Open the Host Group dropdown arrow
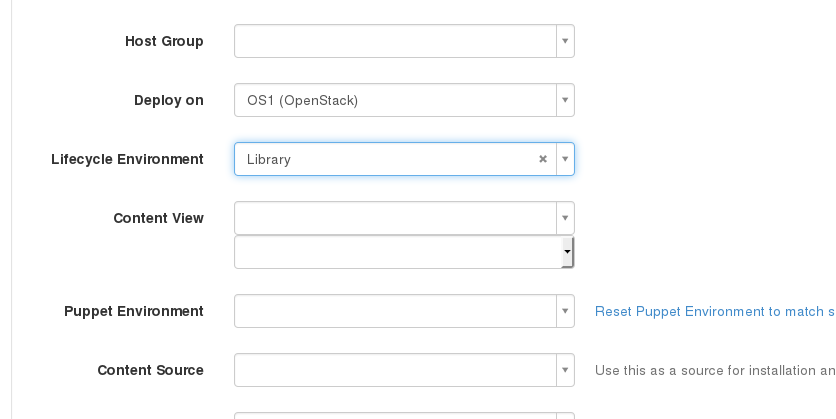 click(x=565, y=41)
